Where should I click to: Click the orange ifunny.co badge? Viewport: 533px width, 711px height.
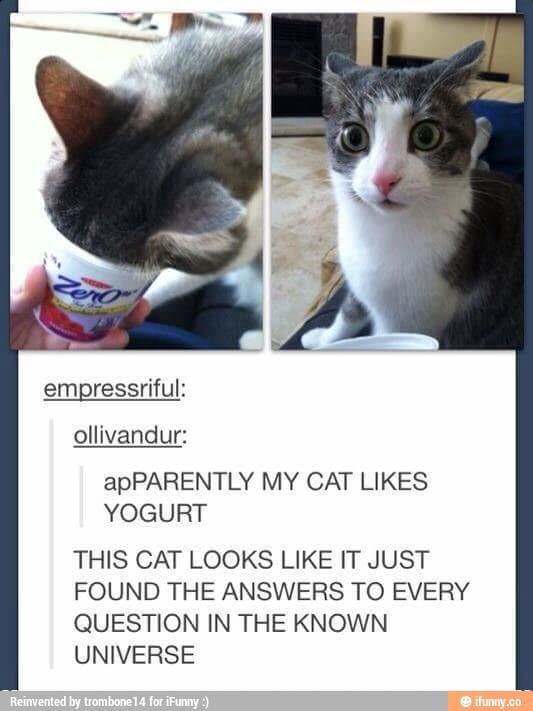[490, 701]
